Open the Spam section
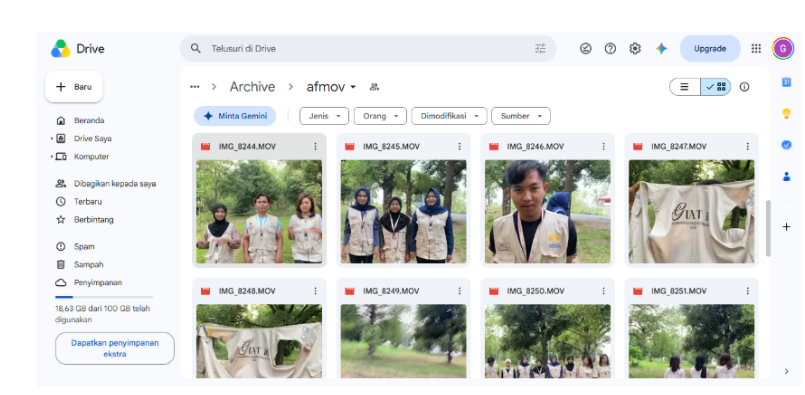The width and height of the screenshot is (805, 395). [84, 247]
